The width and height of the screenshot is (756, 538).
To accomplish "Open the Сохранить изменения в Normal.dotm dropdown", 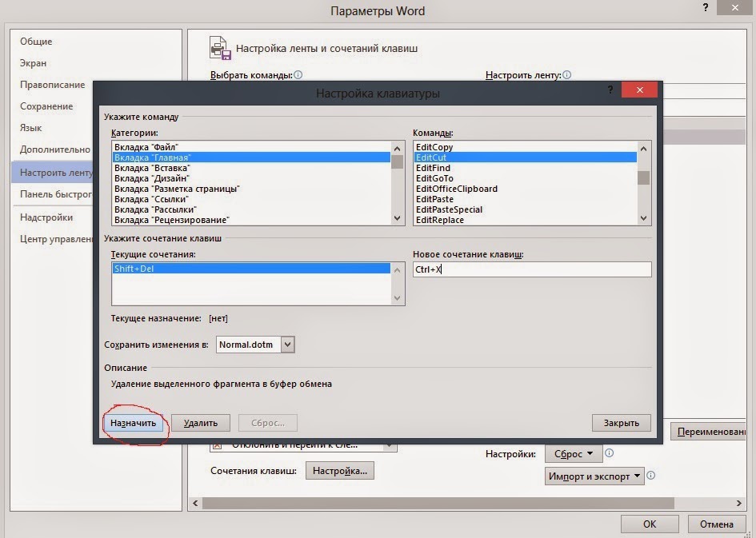I will [288, 345].
